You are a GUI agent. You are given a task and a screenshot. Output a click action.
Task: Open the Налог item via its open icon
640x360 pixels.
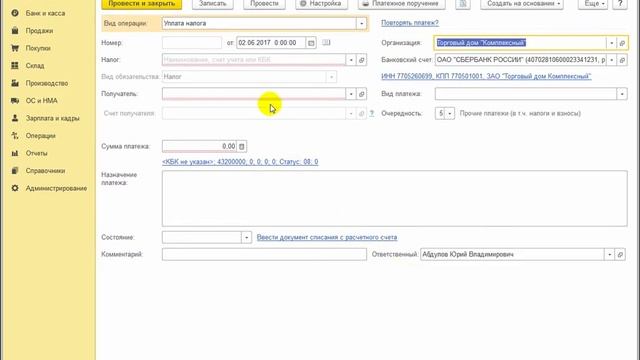coord(361,60)
